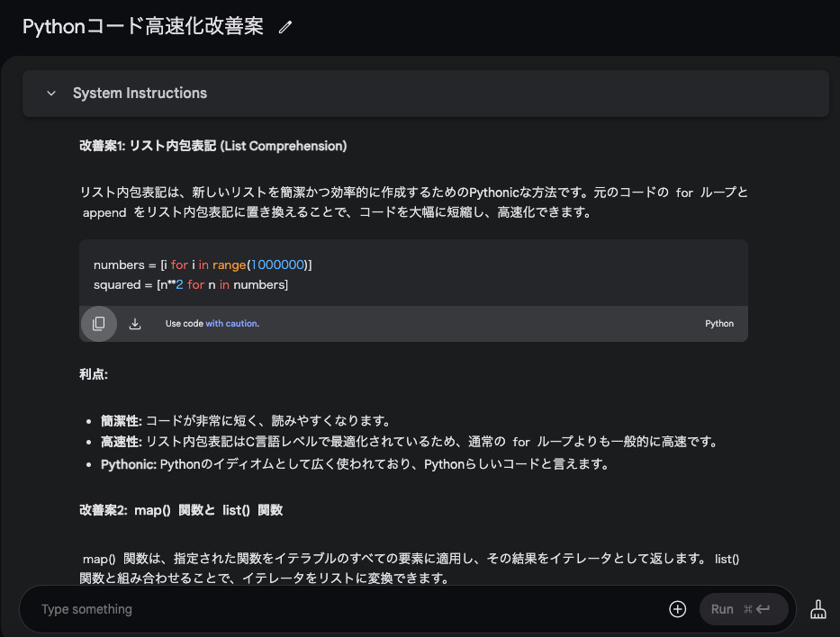Copy the Python code block
Viewport: 840px width, 637px height.
point(98,323)
